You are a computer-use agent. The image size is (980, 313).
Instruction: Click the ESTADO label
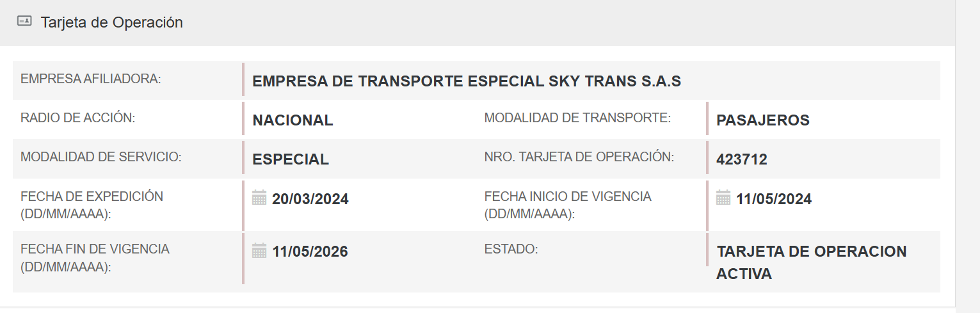coord(511,248)
